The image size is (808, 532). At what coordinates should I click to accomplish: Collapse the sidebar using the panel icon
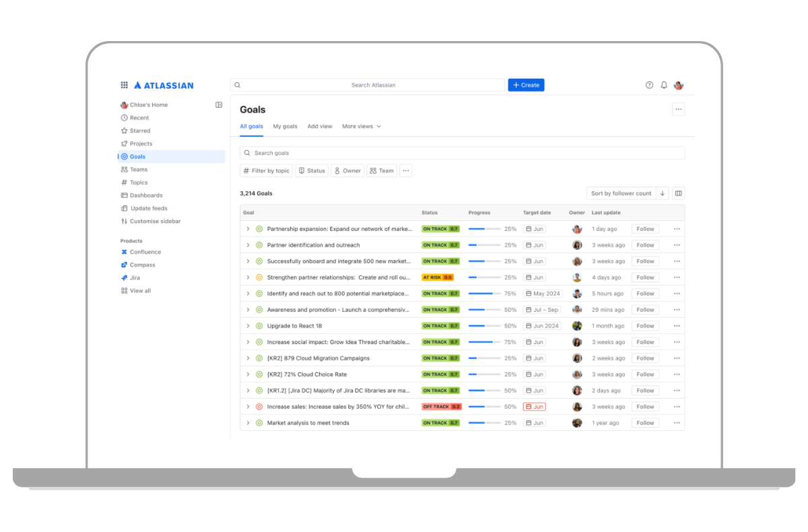pyautogui.click(x=219, y=105)
